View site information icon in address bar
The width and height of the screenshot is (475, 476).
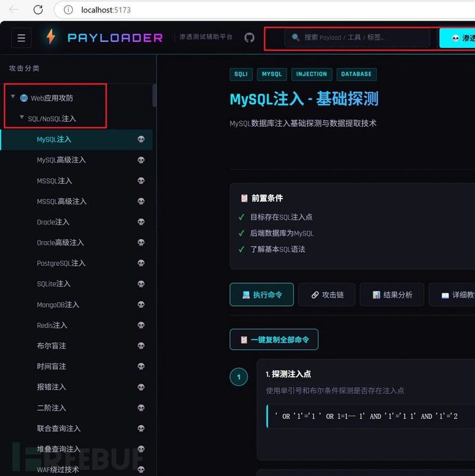coord(68,10)
